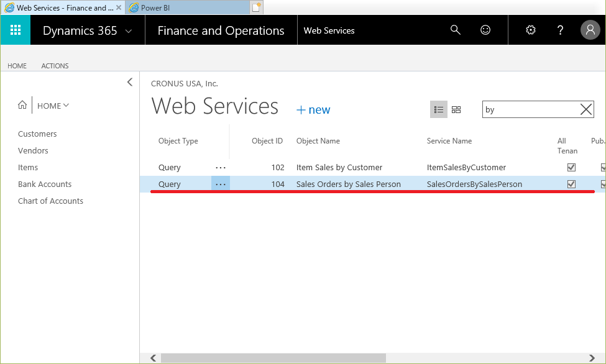Sort by Object Type column header
606x364 pixels.
[178, 141]
